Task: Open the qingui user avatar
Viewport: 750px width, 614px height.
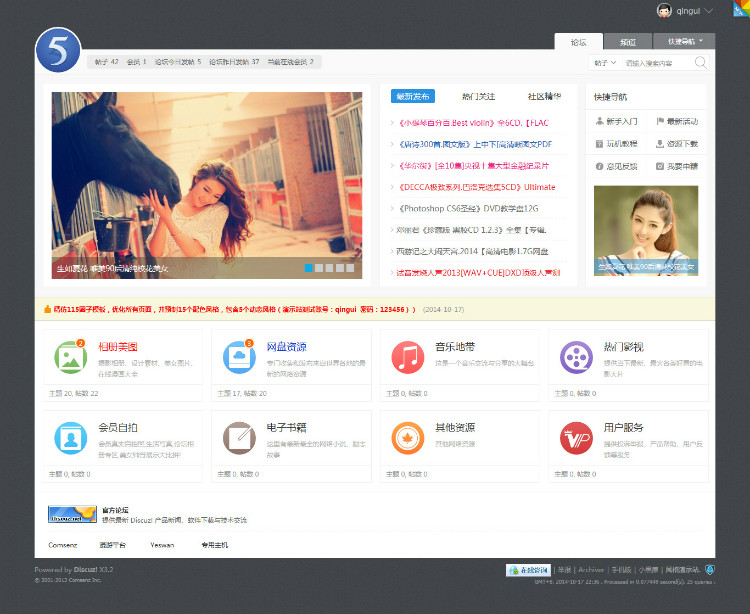Action: [664, 11]
